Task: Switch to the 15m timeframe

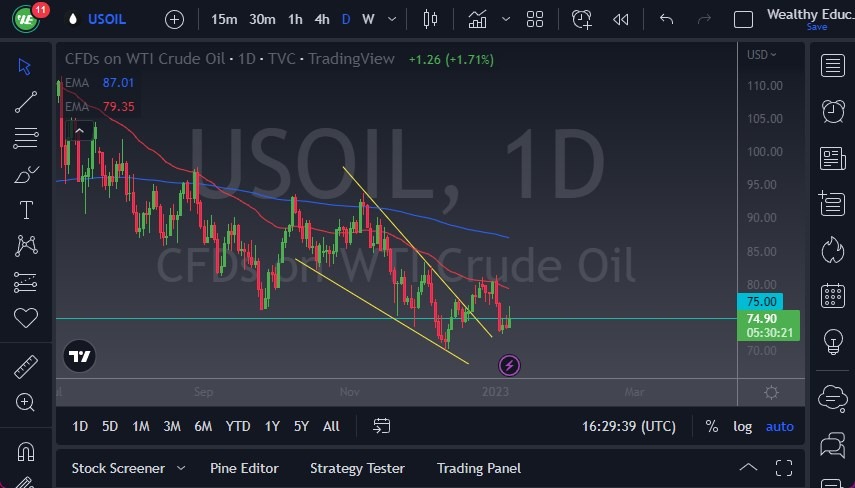Action: pyautogui.click(x=224, y=20)
